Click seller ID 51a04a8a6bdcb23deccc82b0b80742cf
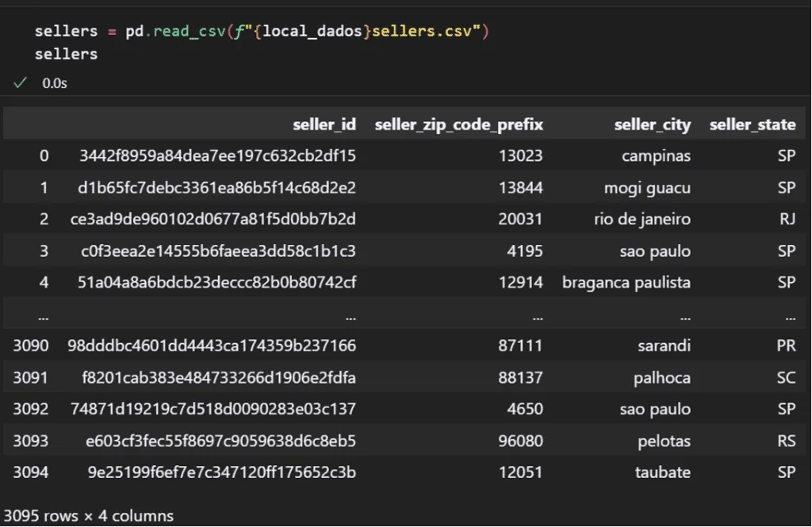The image size is (812, 527). [217, 282]
